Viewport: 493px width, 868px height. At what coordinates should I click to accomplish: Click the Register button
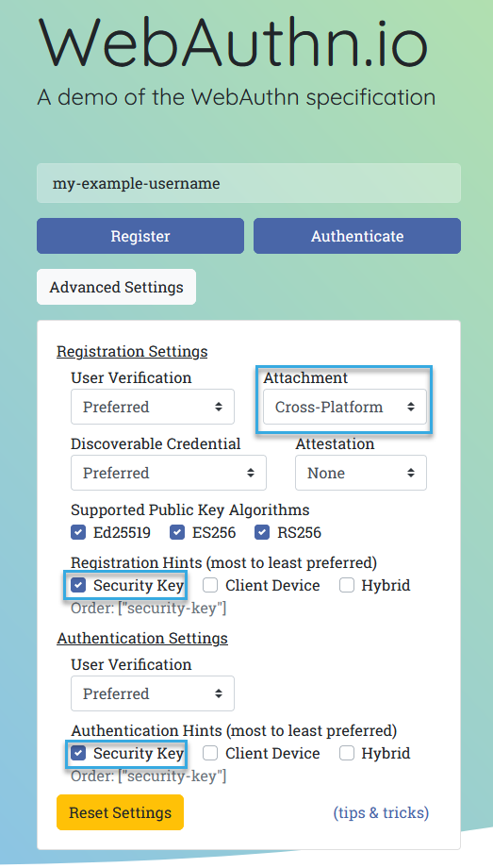[x=140, y=236]
